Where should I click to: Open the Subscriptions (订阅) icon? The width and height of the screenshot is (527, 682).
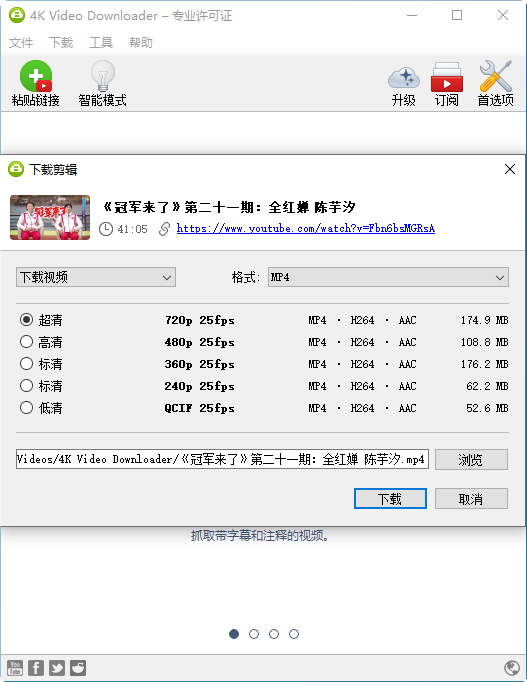[447, 77]
